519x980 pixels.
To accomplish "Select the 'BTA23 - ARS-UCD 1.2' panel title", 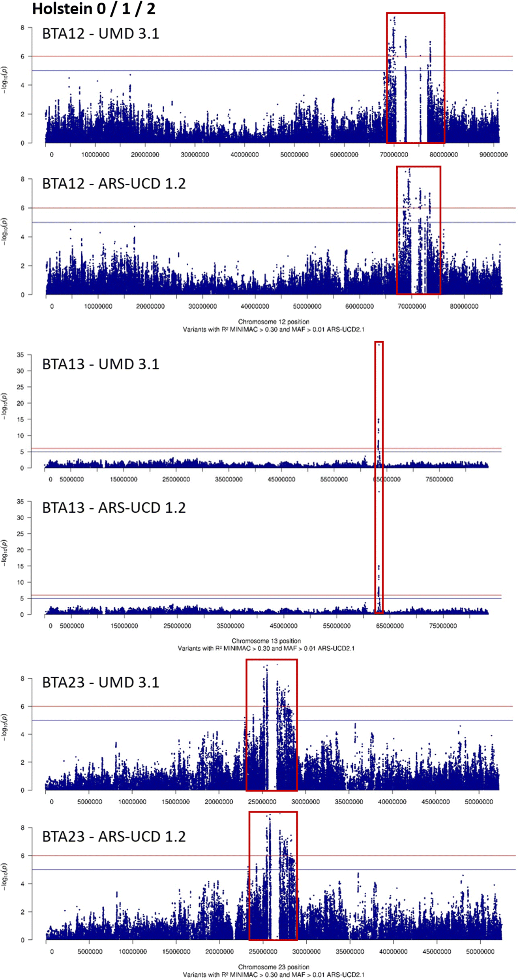I will (x=114, y=837).
